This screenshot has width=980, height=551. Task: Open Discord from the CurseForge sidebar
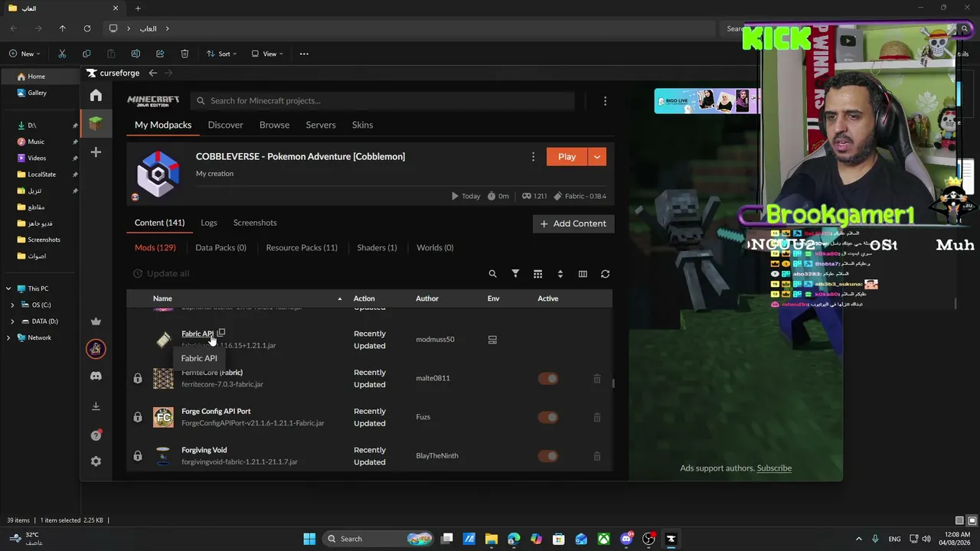pos(96,376)
